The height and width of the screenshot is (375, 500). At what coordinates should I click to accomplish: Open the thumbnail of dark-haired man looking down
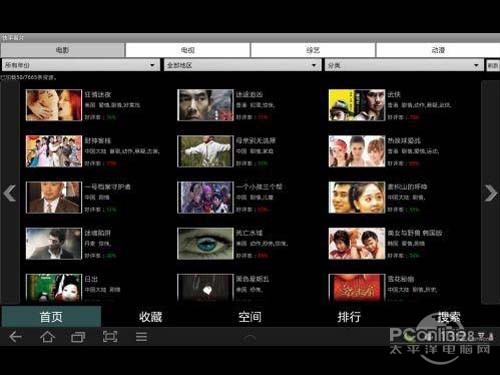[x=54, y=243]
